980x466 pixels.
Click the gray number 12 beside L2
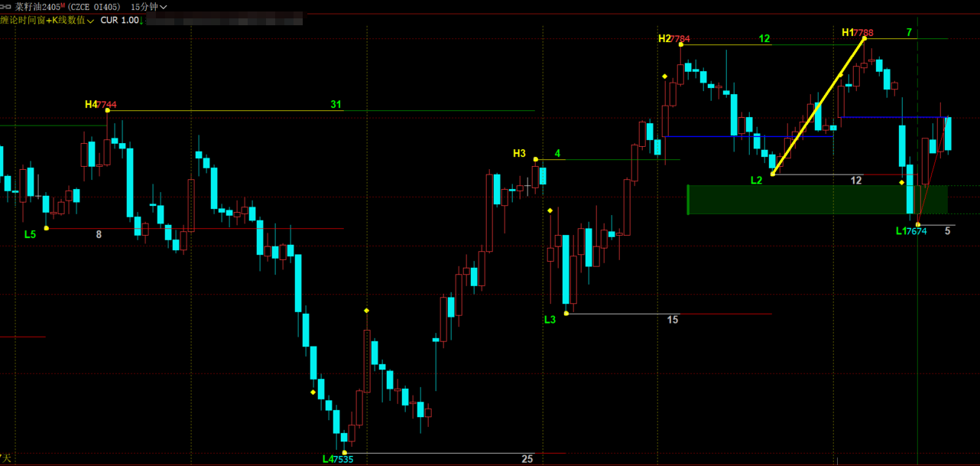click(856, 181)
